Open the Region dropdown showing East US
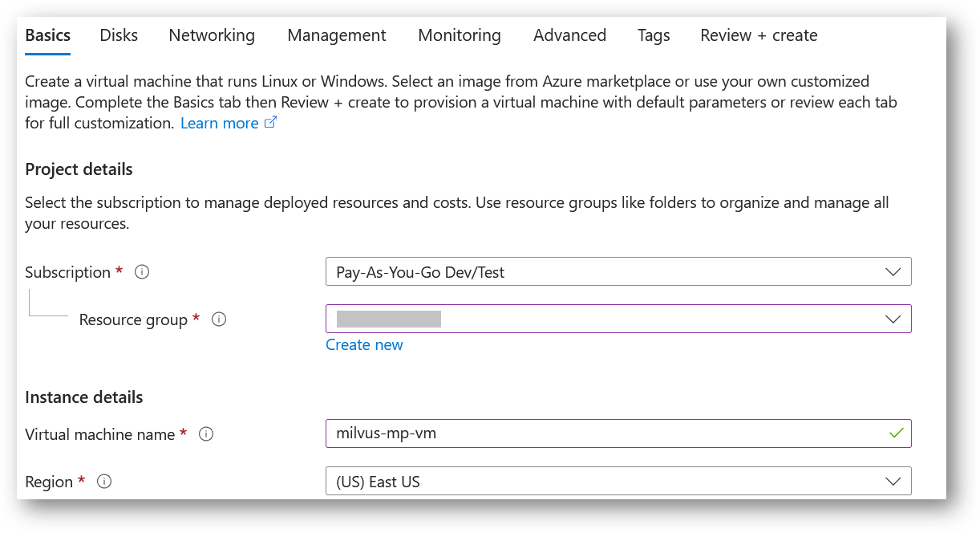Screen dimensions: 980x533 pos(618,482)
